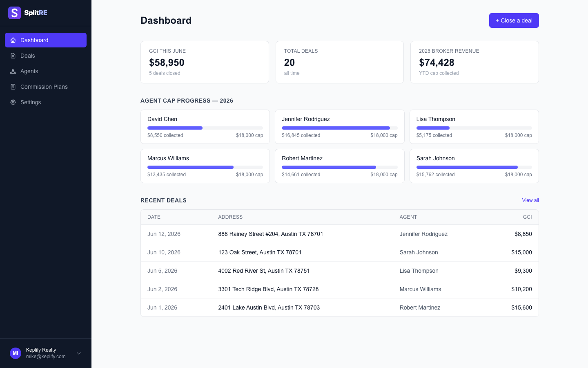Click the mike@keplify.com account email
This screenshot has width=588, height=368.
pyautogui.click(x=46, y=357)
